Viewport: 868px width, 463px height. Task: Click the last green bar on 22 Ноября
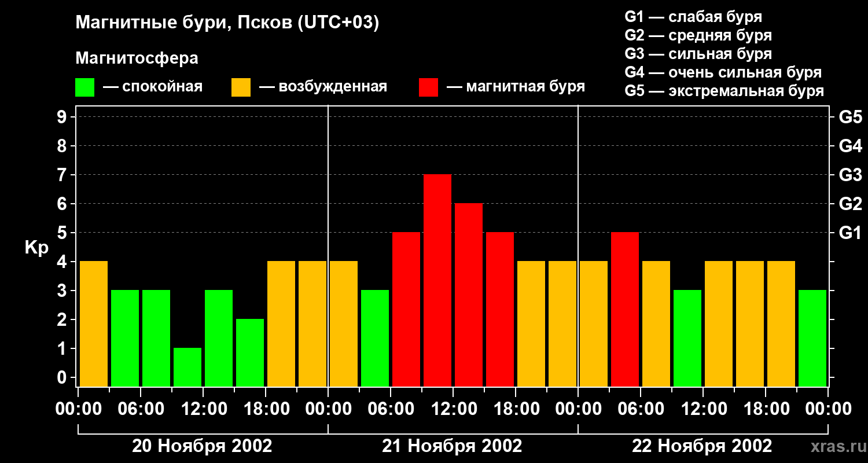812,338
